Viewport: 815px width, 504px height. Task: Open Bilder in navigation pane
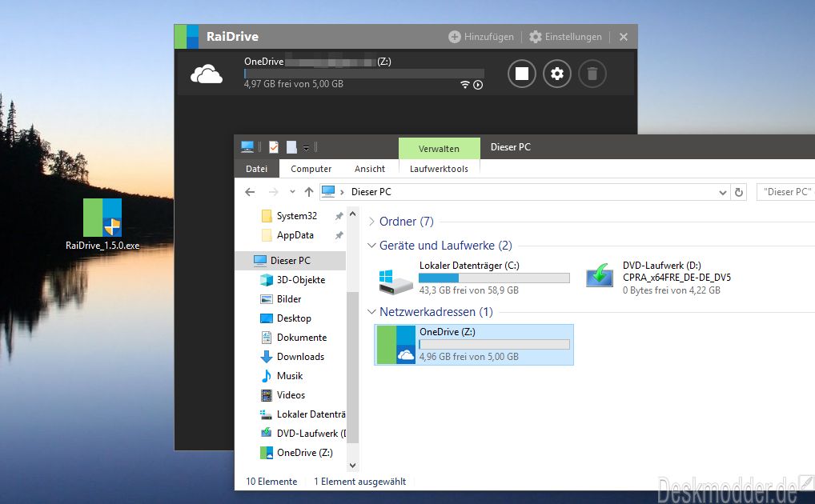point(281,298)
